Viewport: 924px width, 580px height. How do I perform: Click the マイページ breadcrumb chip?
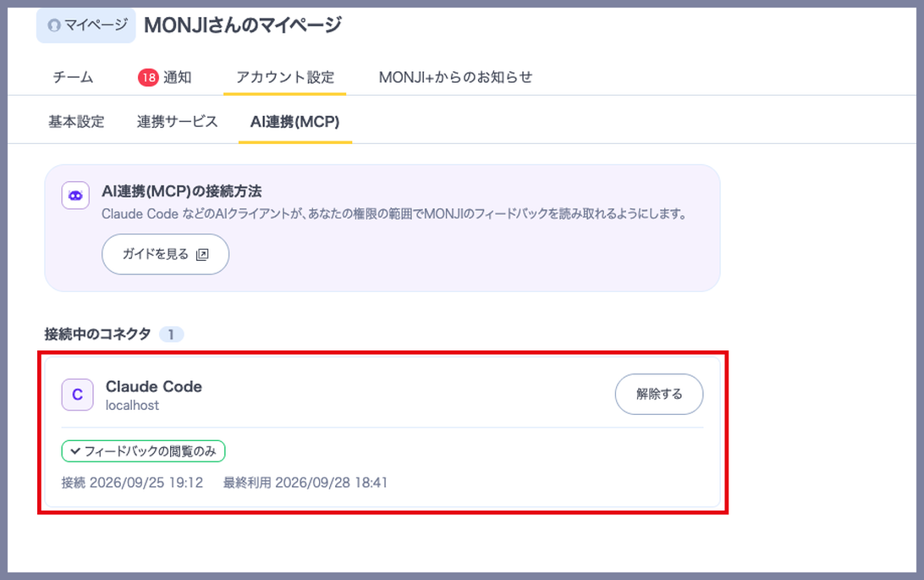86,25
